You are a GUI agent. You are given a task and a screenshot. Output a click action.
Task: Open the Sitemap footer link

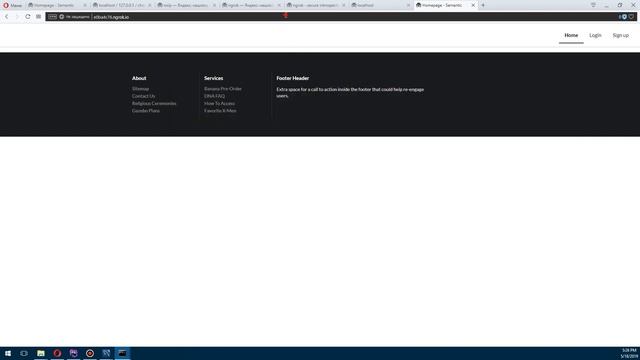pyautogui.click(x=140, y=89)
